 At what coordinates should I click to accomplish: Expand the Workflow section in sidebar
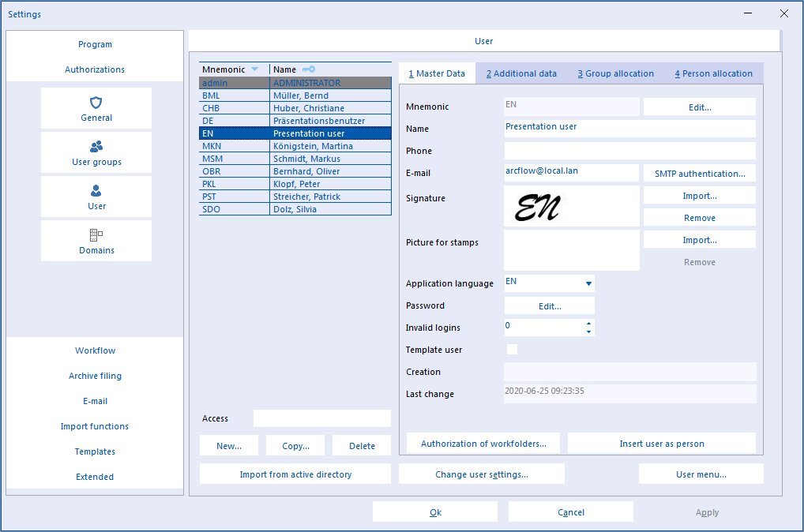pyautogui.click(x=95, y=350)
